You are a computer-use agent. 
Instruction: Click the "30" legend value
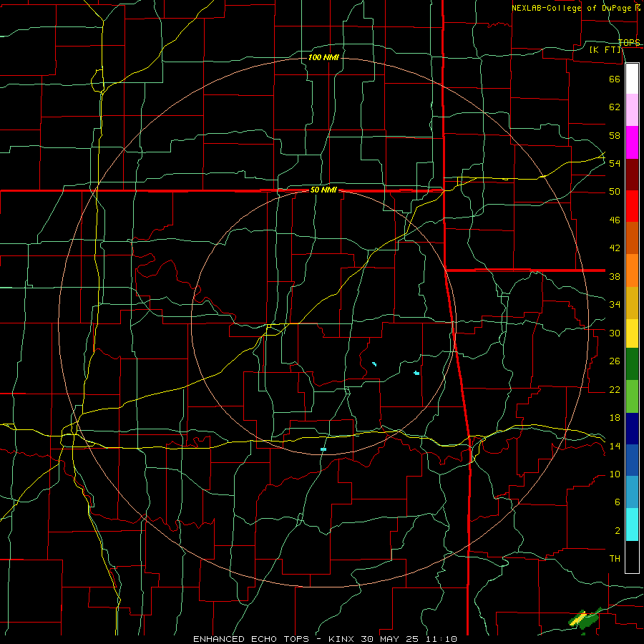click(615, 333)
